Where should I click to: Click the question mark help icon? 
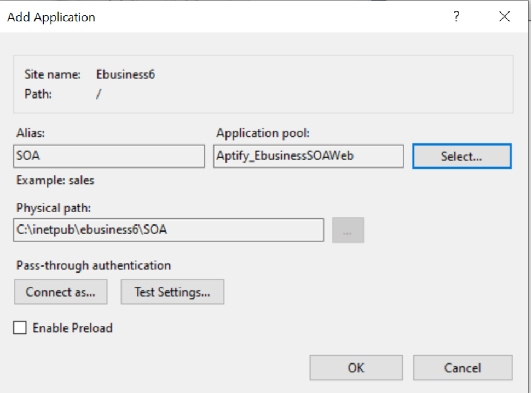coord(456,16)
